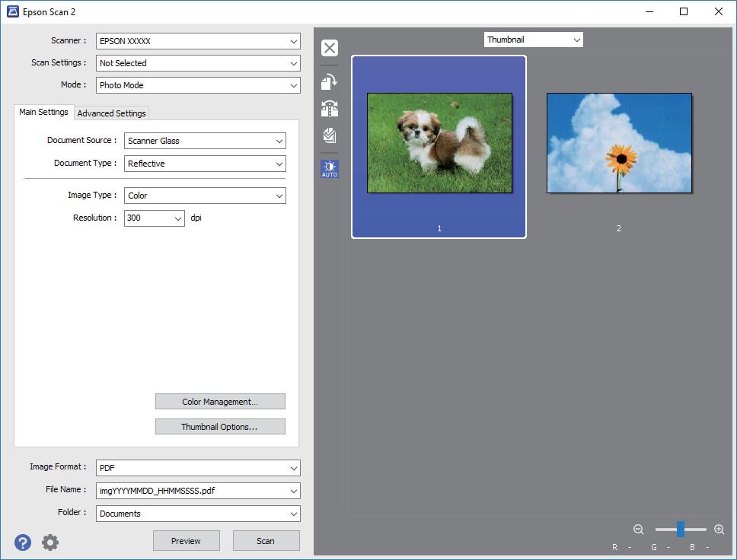
Task: Click the Epson Scan 2 title bar icon
Action: coord(13,11)
